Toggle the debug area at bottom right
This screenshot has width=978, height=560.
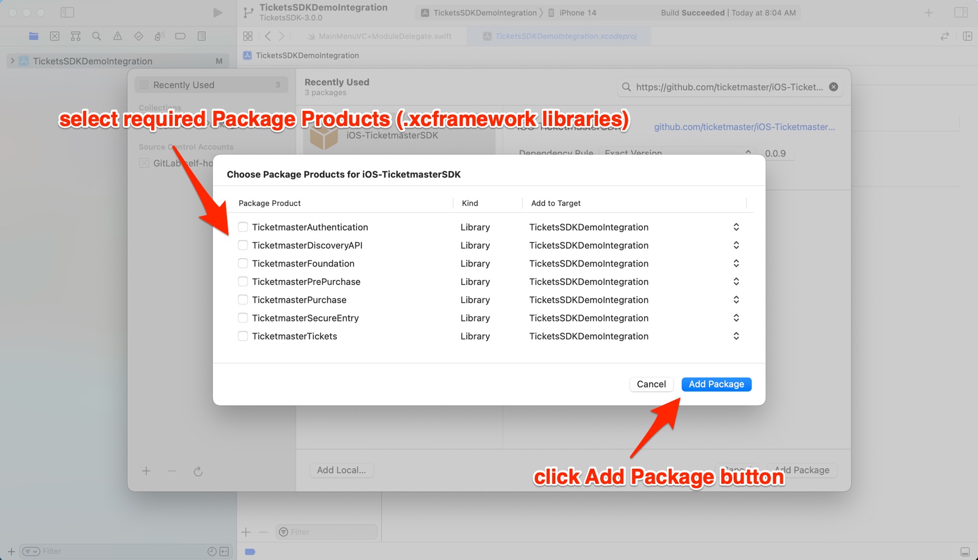tap(965, 552)
